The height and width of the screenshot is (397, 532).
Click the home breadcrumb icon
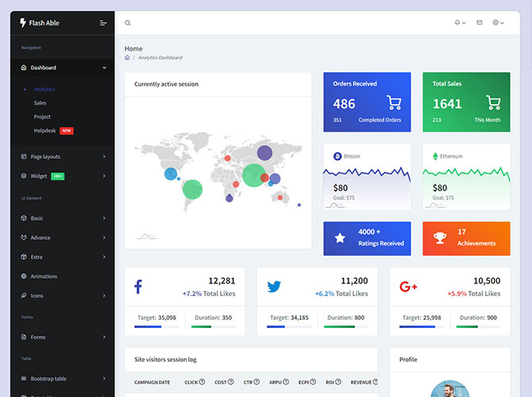tap(127, 57)
